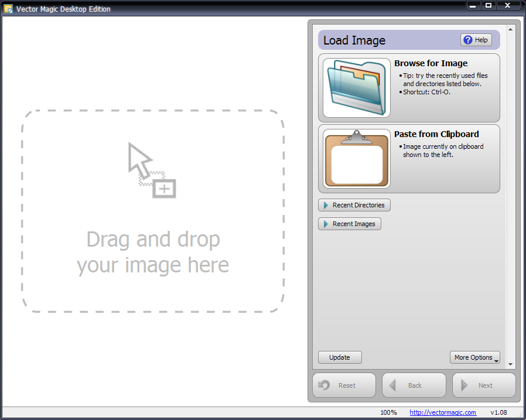Open the More Options dropdown
Viewport: 526px width, 420px height.
pos(474,357)
